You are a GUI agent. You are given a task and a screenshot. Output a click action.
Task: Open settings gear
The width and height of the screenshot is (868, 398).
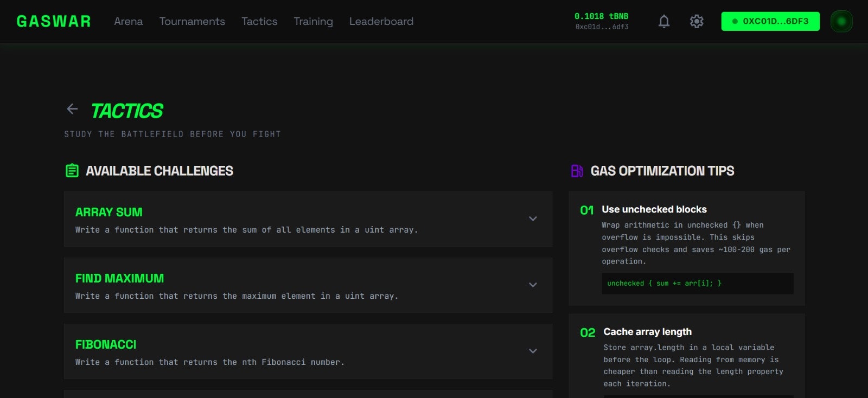[x=697, y=21]
